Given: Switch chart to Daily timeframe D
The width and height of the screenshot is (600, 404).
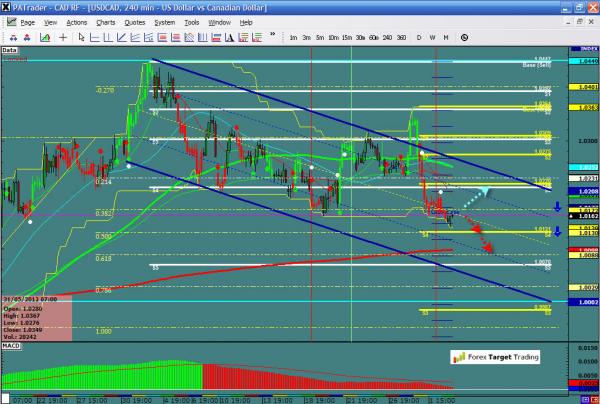Looking at the screenshot, I should (x=421, y=37).
